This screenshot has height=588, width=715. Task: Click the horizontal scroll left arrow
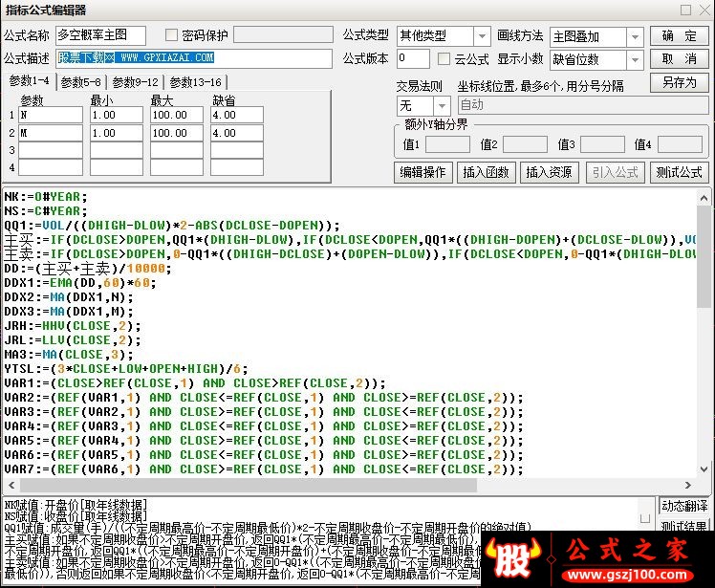click(11, 486)
